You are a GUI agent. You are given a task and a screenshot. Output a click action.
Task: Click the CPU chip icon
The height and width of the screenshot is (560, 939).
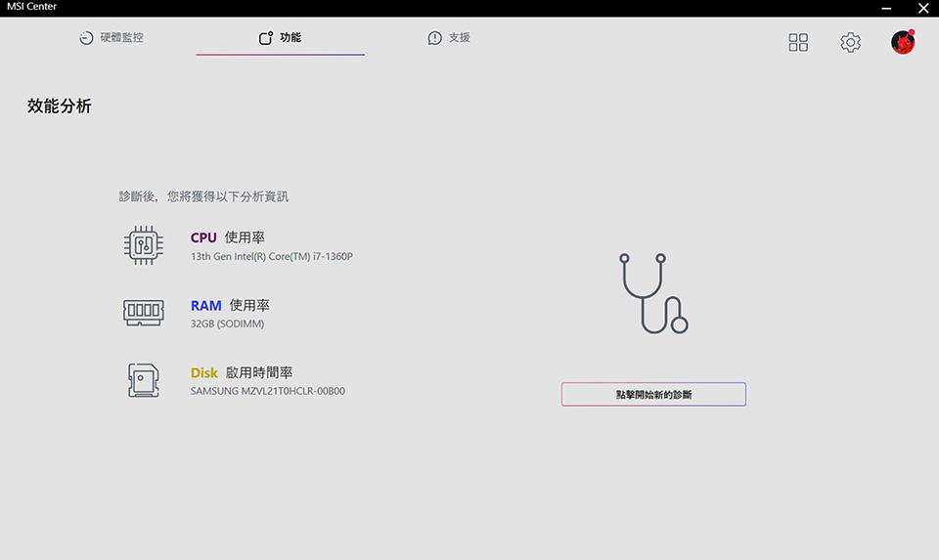tap(144, 245)
